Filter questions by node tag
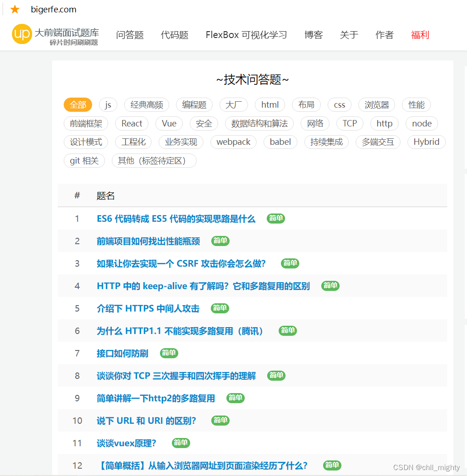This screenshot has width=467, height=476. pos(421,123)
